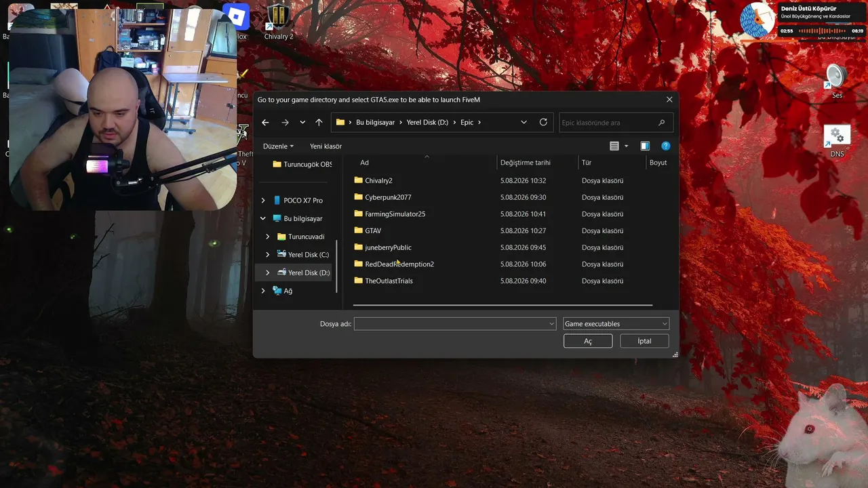
Task: Expand Yerel Disk (D:) tree node
Action: point(268,273)
